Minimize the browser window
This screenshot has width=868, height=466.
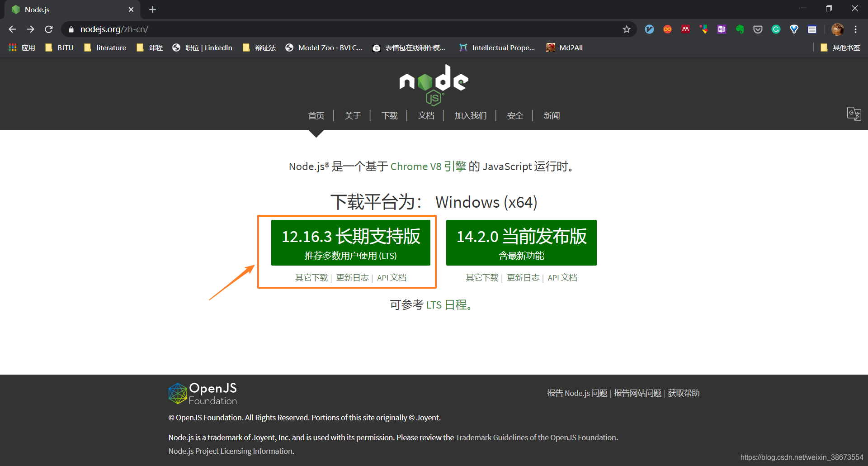pyautogui.click(x=803, y=9)
